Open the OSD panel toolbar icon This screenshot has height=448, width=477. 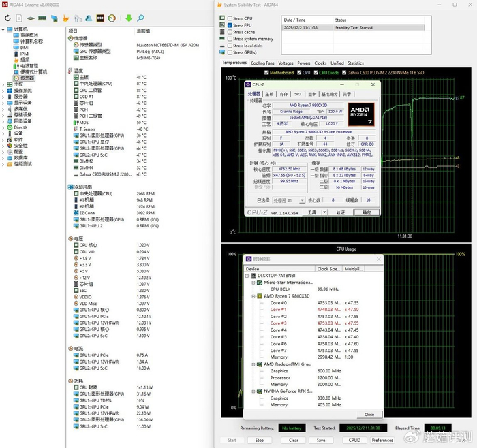[x=99, y=18]
